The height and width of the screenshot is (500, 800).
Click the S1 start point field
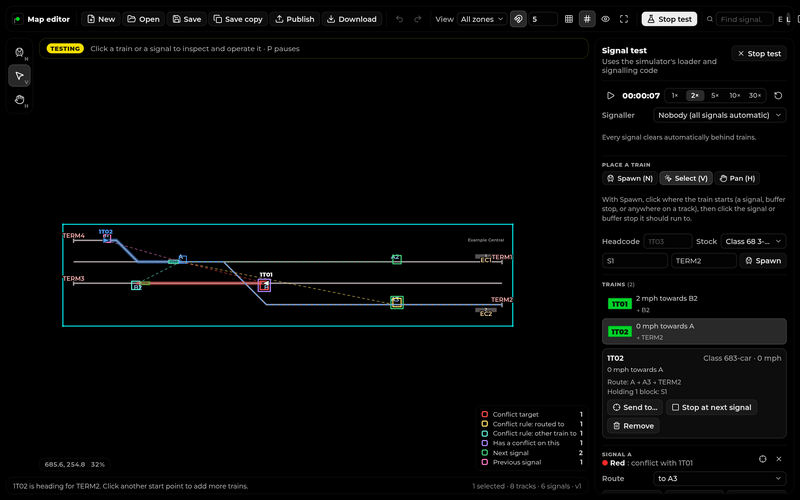pos(635,261)
